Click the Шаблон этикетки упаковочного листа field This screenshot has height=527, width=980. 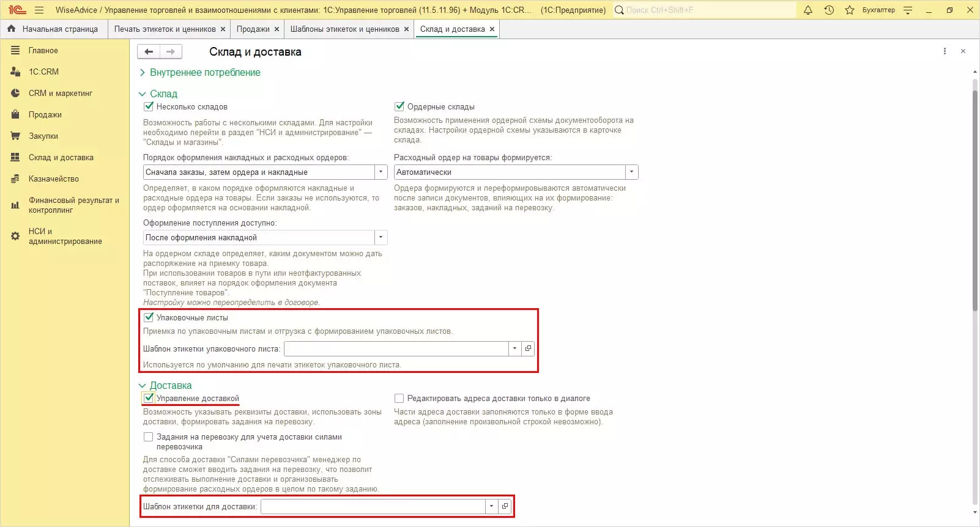pyautogui.click(x=396, y=348)
